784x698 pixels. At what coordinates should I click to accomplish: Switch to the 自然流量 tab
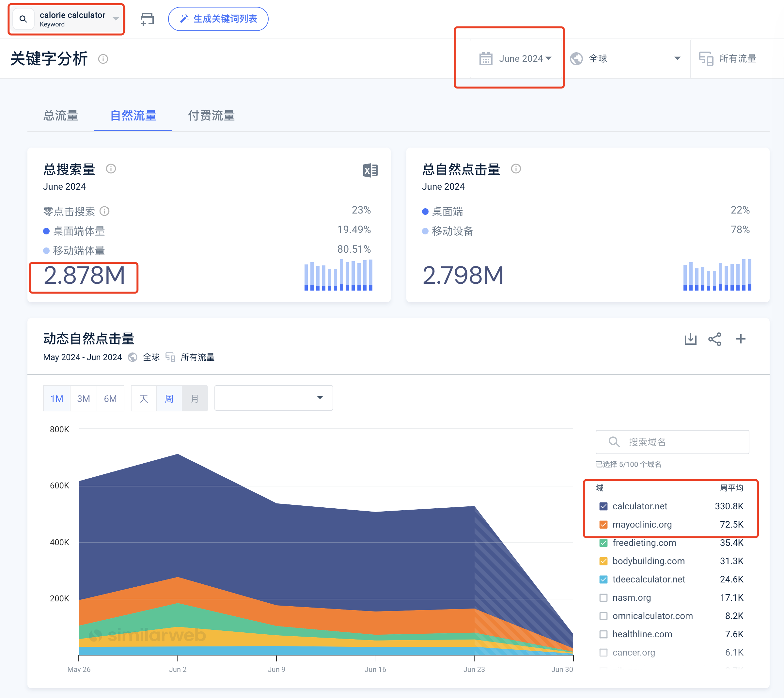(x=133, y=116)
